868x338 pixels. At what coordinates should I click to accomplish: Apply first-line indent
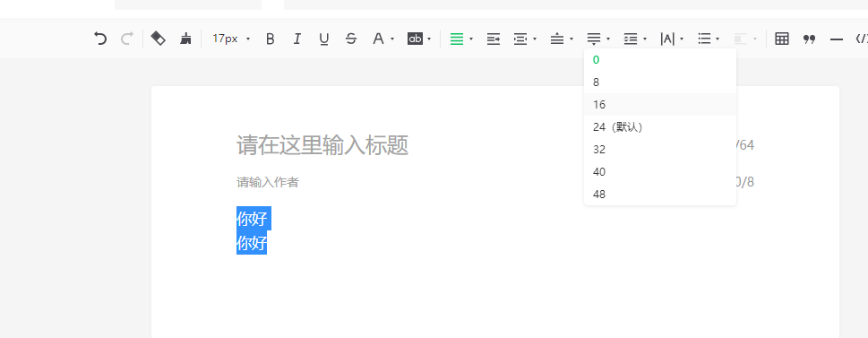click(494, 39)
